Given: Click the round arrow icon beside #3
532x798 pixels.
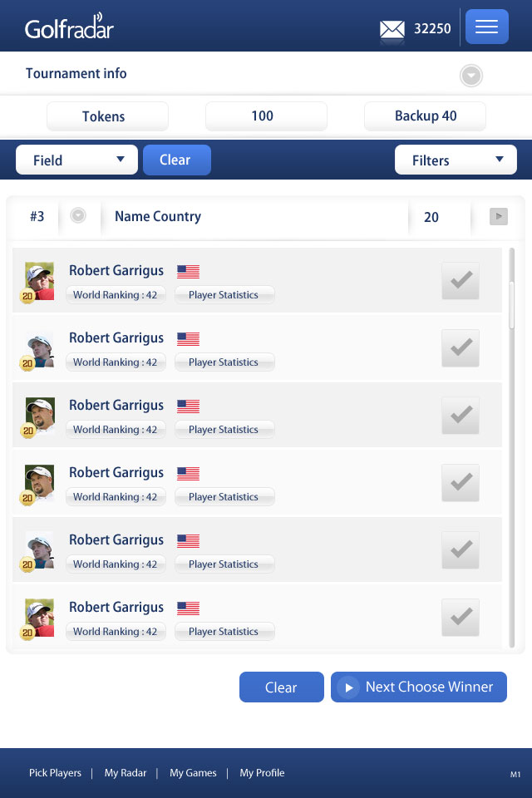Looking at the screenshot, I should tap(78, 216).
